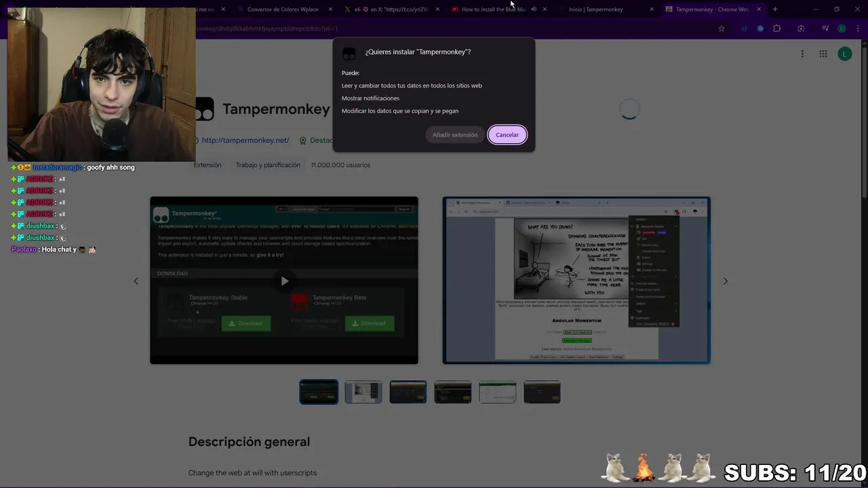Click the 11.000.000 usuarios text
868x488 pixels.
pos(340,165)
